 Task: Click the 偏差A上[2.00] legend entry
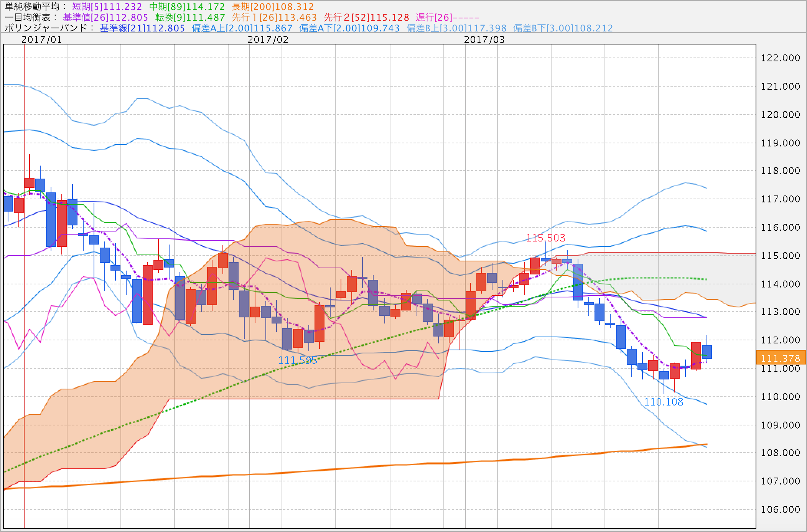pyautogui.click(x=242, y=28)
